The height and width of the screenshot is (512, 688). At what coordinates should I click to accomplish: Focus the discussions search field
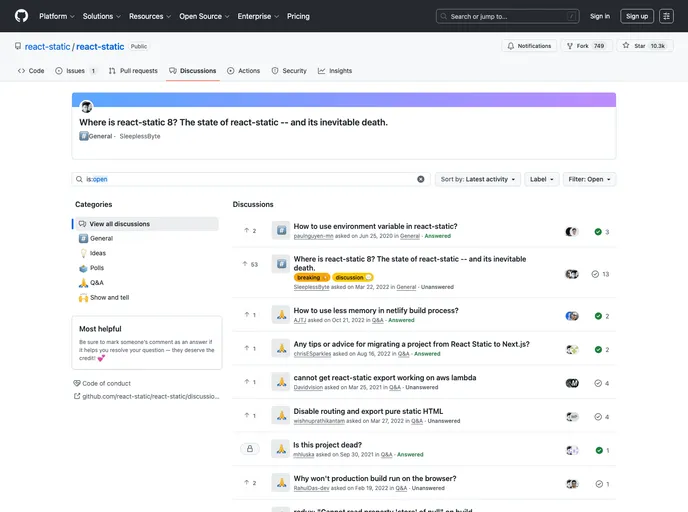pyautogui.click(x=251, y=179)
